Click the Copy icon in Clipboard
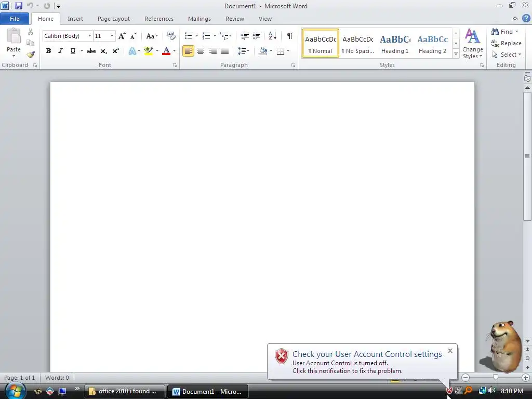 pyautogui.click(x=31, y=43)
